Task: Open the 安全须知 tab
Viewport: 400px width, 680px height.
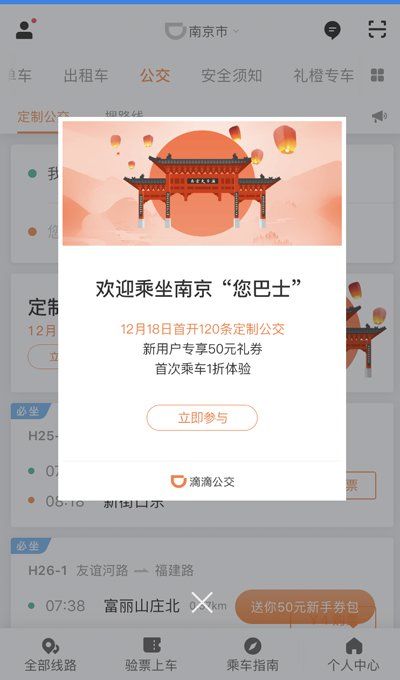Action: pyautogui.click(x=231, y=75)
